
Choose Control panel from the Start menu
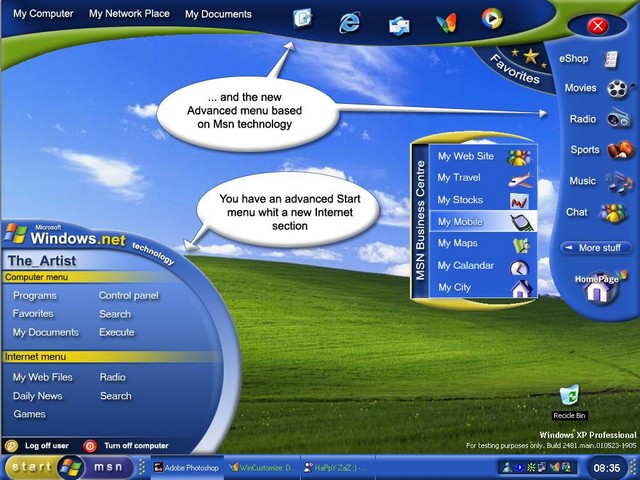pos(128,296)
